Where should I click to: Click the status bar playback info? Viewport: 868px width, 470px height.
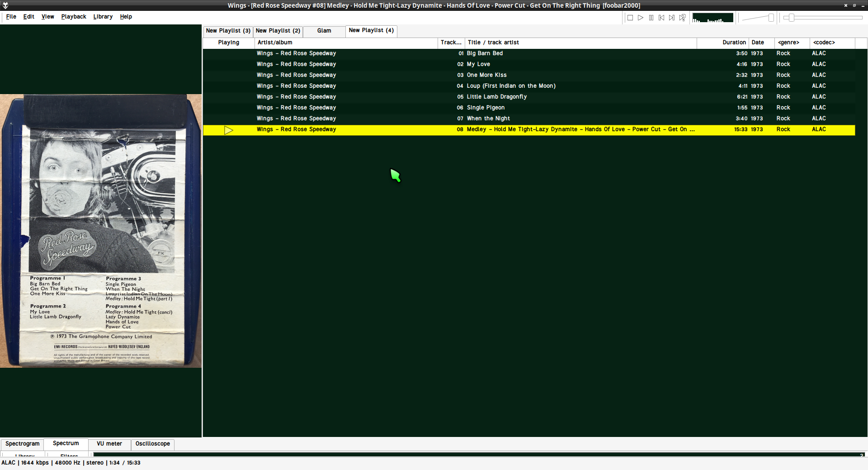pos(71,463)
